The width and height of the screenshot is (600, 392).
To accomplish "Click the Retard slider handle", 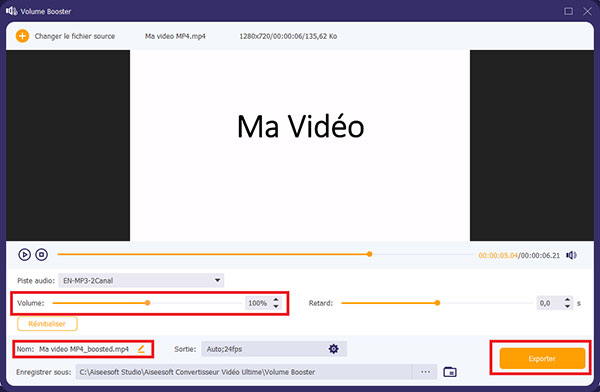I will pos(437,303).
